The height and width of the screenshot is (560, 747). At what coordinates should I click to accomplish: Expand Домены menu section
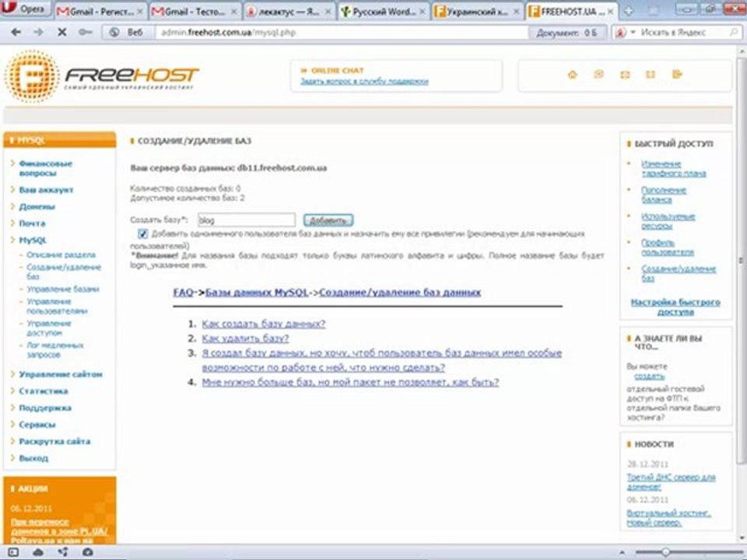pos(37,207)
